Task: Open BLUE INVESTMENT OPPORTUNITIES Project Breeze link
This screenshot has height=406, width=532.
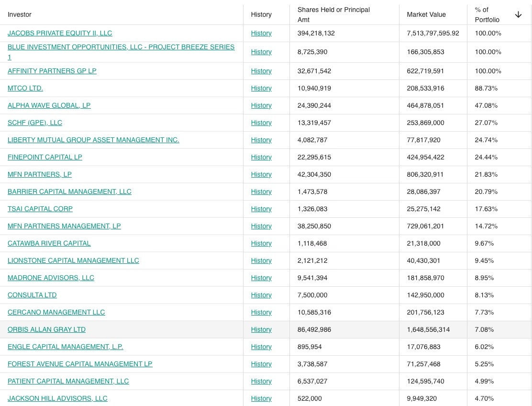Action: (121, 52)
